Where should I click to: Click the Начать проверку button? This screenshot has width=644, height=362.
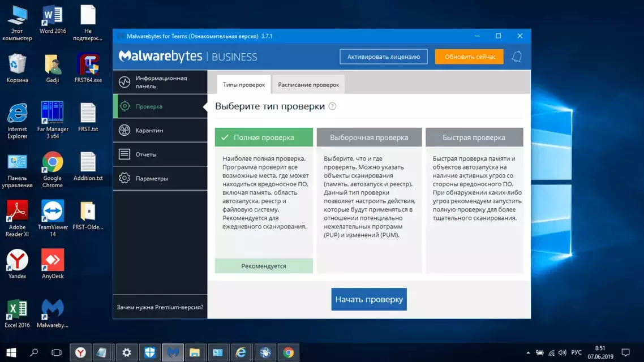369,299
